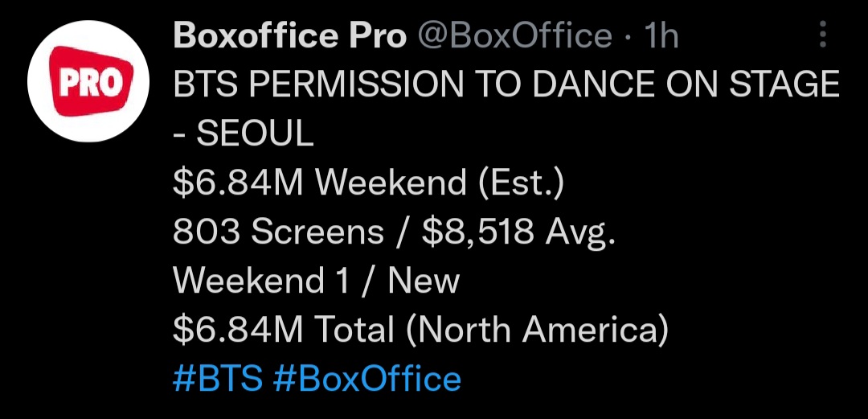Click the '- SEOUL' text line
Image resolution: width=868 pixels, height=419 pixels.
tap(244, 134)
